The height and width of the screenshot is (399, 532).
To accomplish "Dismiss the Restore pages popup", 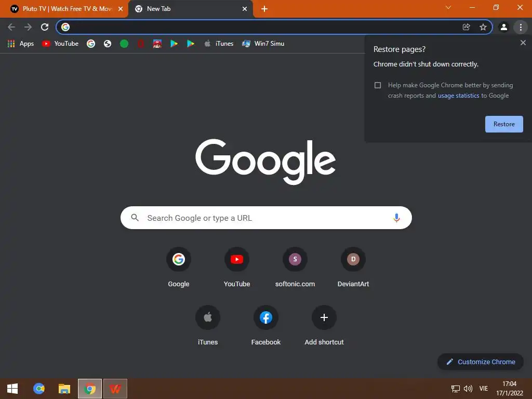I will point(523,43).
